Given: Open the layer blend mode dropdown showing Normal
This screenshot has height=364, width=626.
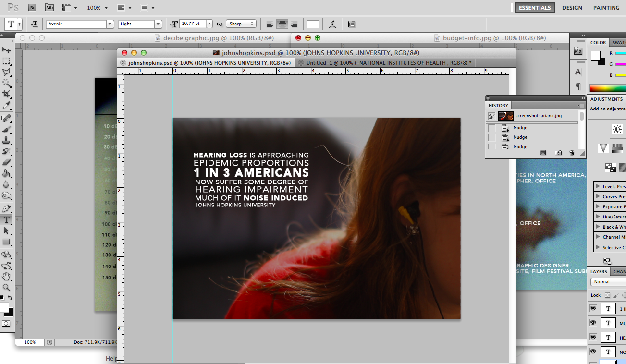Looking at the screenshot, I should point(609,282).
